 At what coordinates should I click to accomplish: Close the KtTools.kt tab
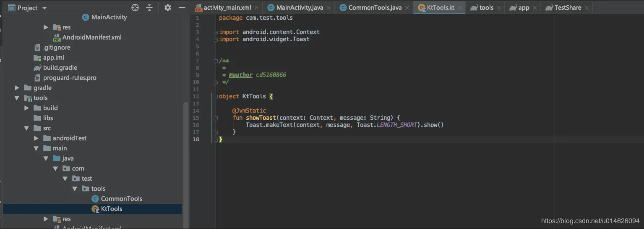460,8
